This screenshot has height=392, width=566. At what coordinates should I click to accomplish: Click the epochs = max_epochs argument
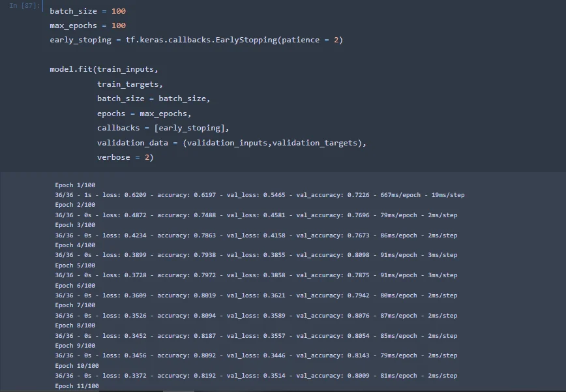[144, 113]
